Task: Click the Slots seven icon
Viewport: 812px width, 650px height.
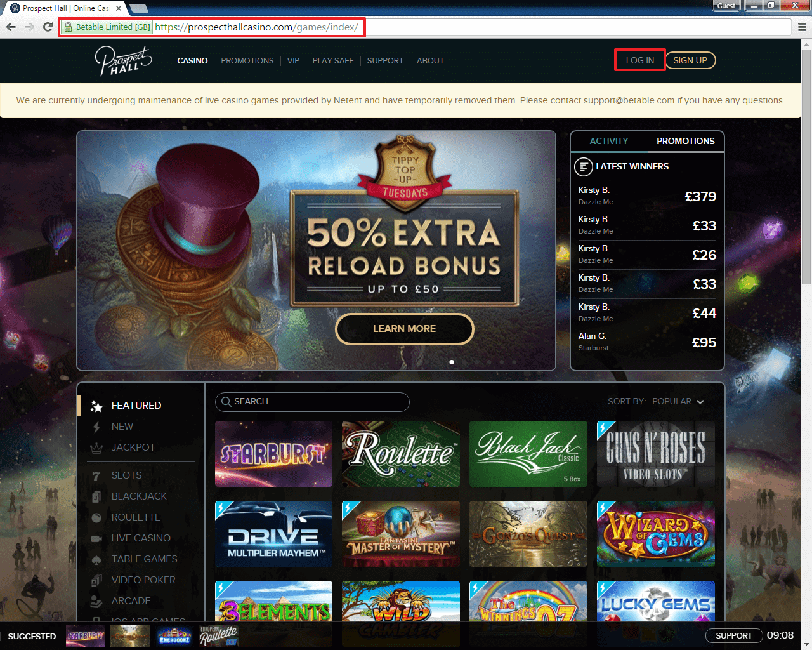Action: coord(96,476)
